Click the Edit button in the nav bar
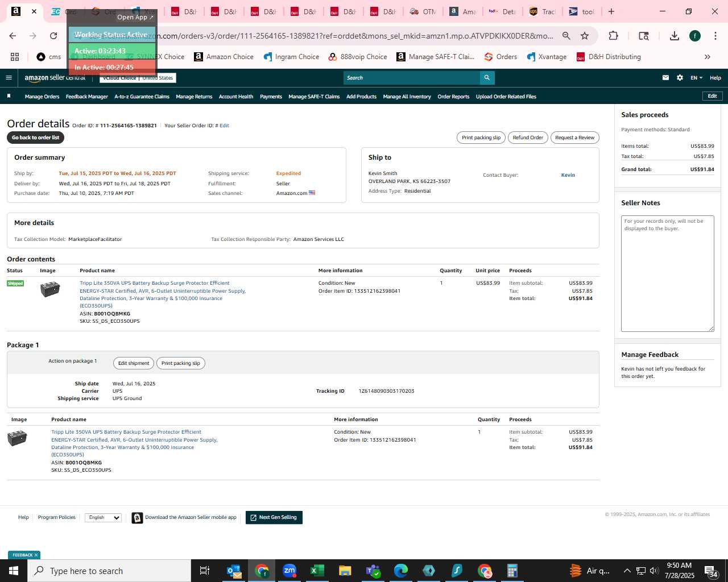 pos(712,96)
